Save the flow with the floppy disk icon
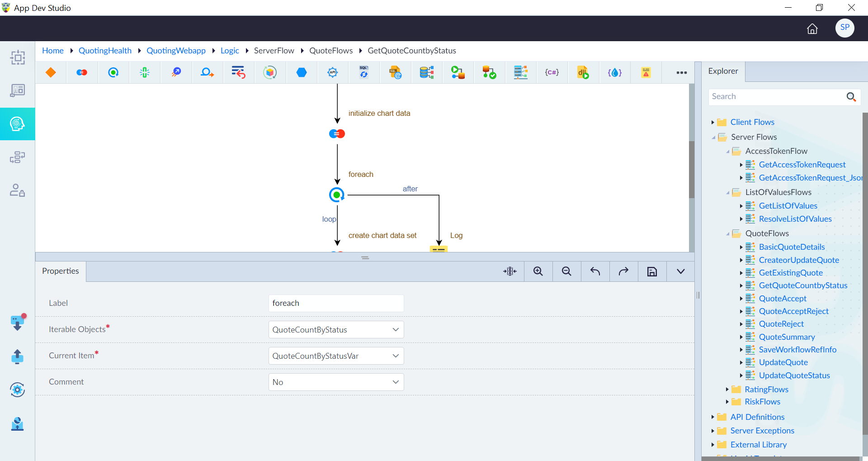Viewport: 868px width, 461px height. [652, 271]
